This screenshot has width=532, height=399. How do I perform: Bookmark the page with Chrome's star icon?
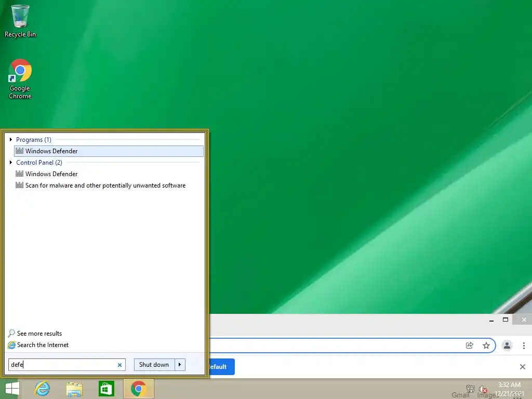(x=486, y=345)
